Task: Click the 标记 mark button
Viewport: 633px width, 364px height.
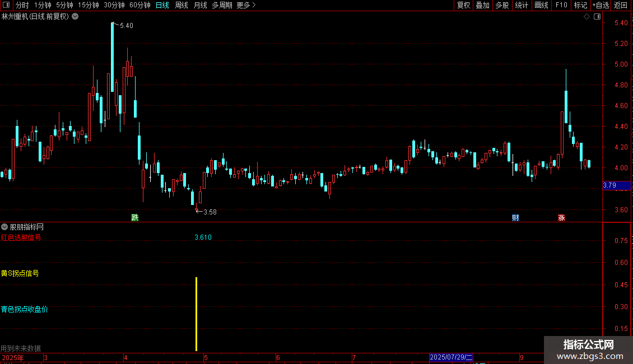Action: coord(580,5)
